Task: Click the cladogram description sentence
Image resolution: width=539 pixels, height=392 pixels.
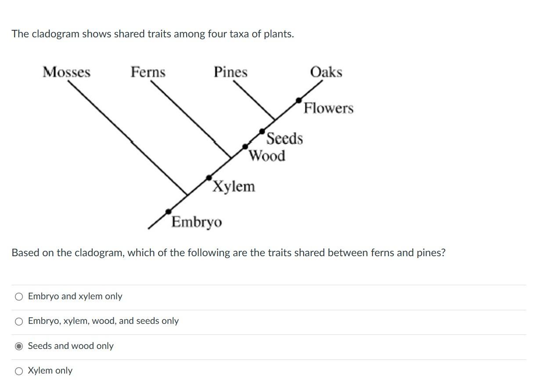Action: 153,34
